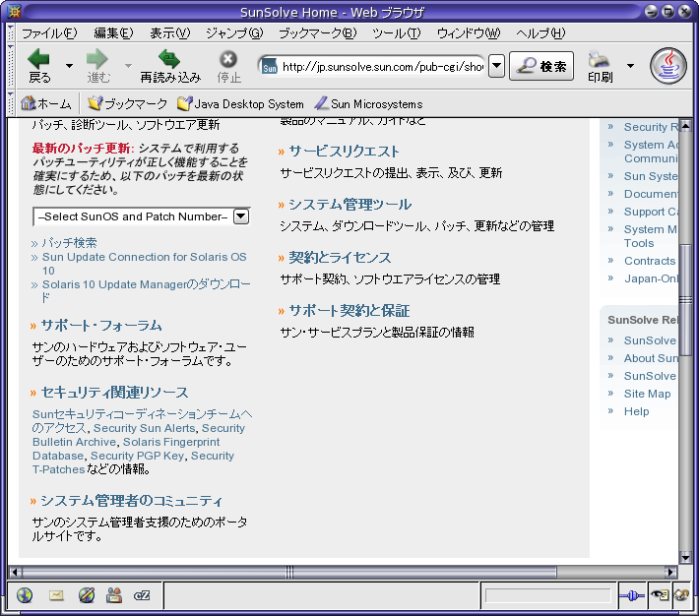Open the ファイル(F) menu

pos(48,33)
